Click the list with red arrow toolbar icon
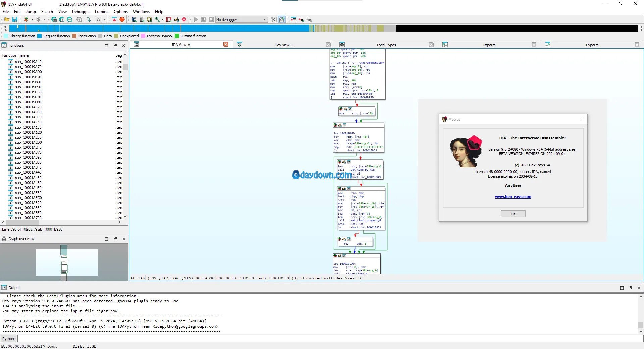 click(301, 20)
